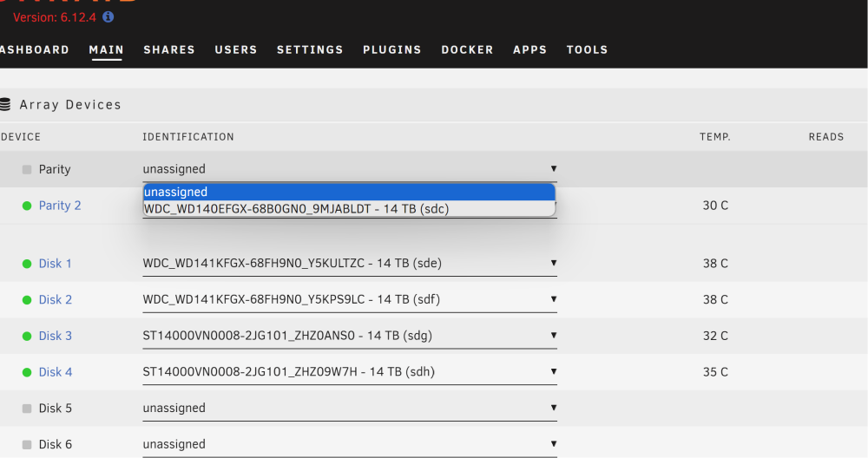The height and width of the screenshot is (458, 868).
Task: Choose WDC_WD140EFGX 14 TB (sdc) for Parity
Action: [x=349, y=209]
